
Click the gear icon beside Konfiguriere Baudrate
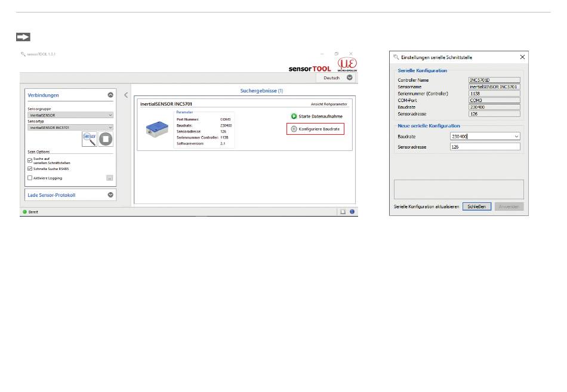294,129
